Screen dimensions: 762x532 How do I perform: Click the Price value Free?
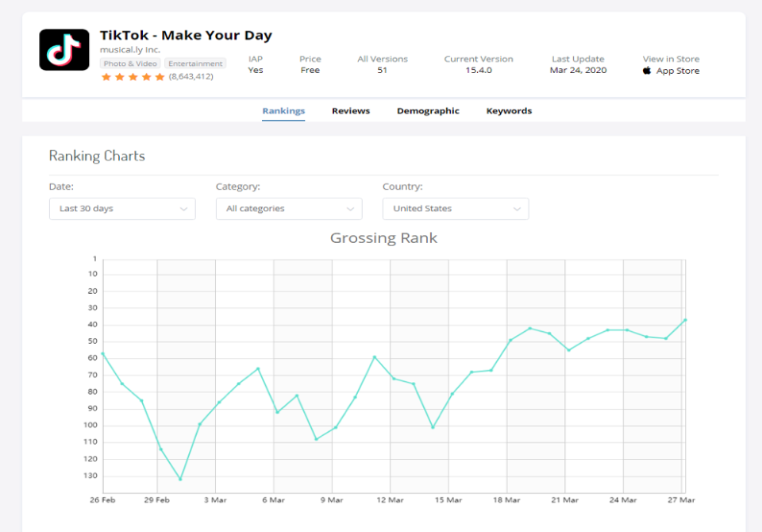(310, 71)
